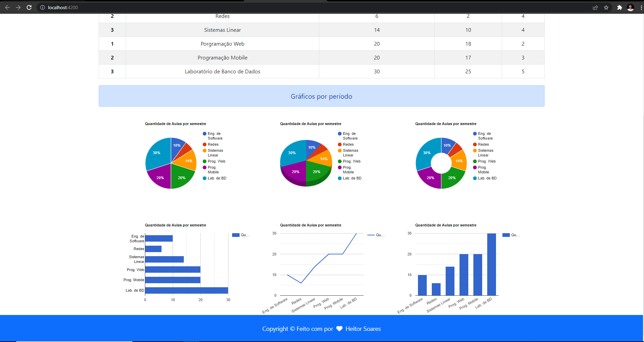
Task: Click the Sistemas Linear horizontal bar
Action: pyautogui.click(x=165, y=259)
